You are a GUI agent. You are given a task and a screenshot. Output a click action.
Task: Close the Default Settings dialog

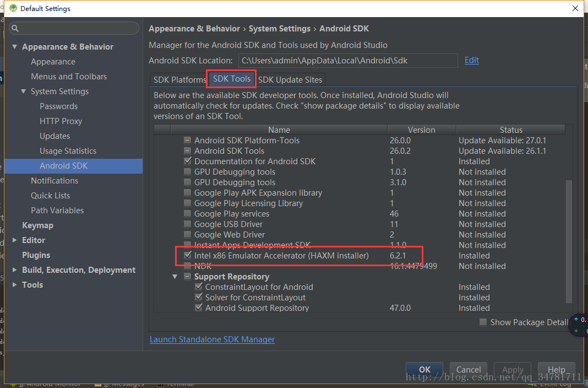(x=575, y=8)
